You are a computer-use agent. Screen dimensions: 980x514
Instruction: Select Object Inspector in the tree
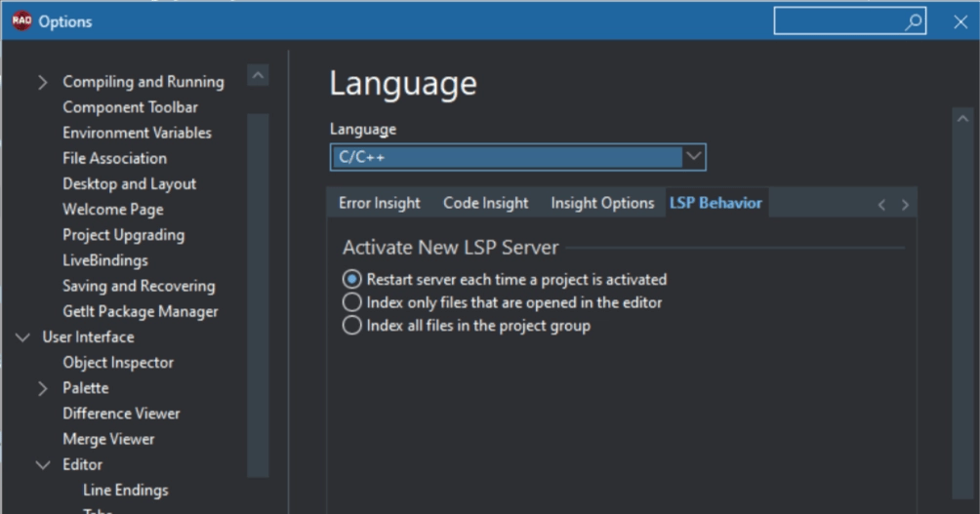[x=118, y=363]
